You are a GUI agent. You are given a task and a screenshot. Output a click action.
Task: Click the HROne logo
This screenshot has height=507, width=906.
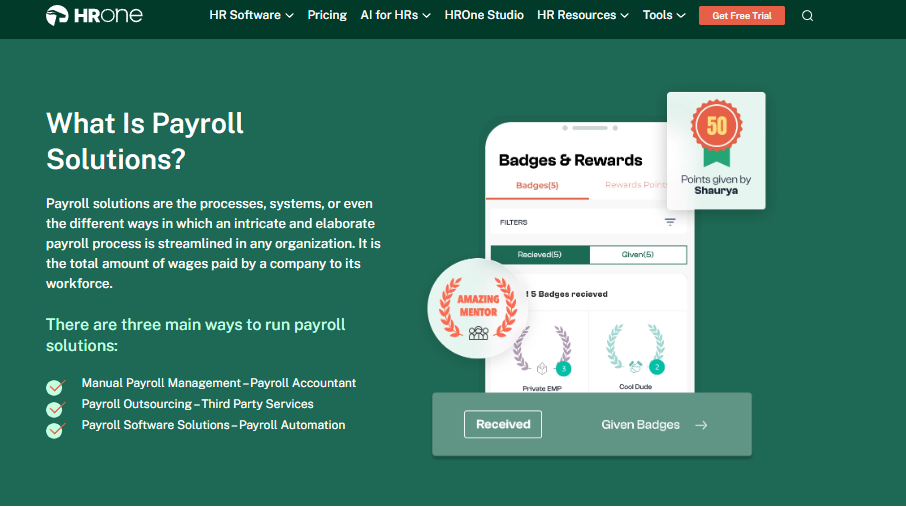point(94,15)
